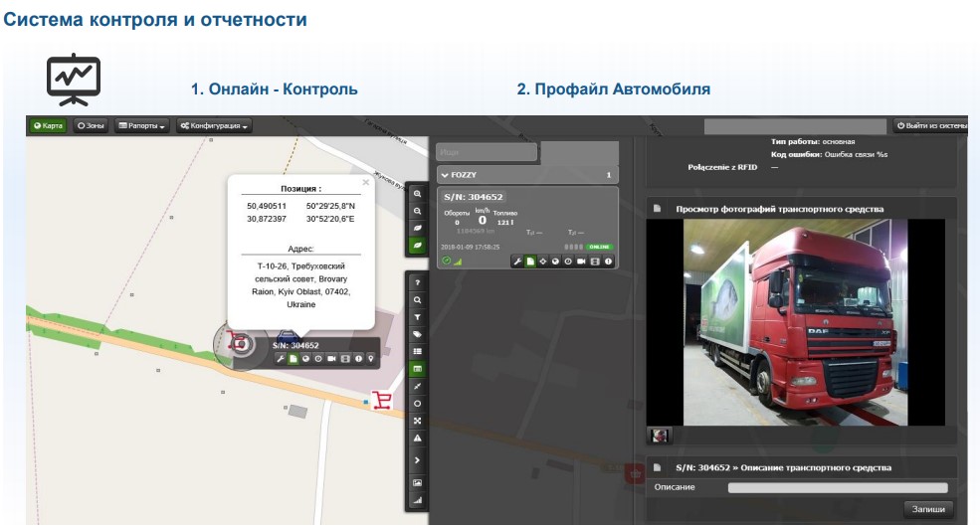This screenshot has height=527, width=980.
Task: Open the Рапорты dropdown menu
Action: (141, 126)
